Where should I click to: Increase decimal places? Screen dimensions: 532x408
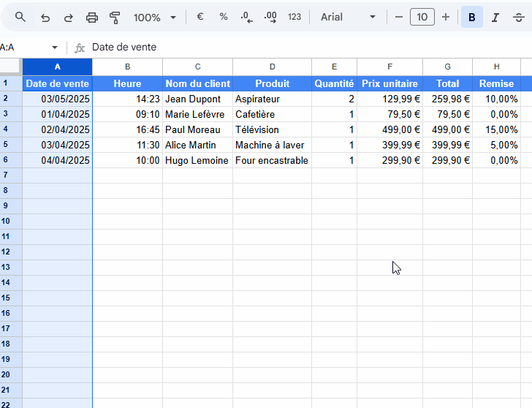tap(270, 17)
